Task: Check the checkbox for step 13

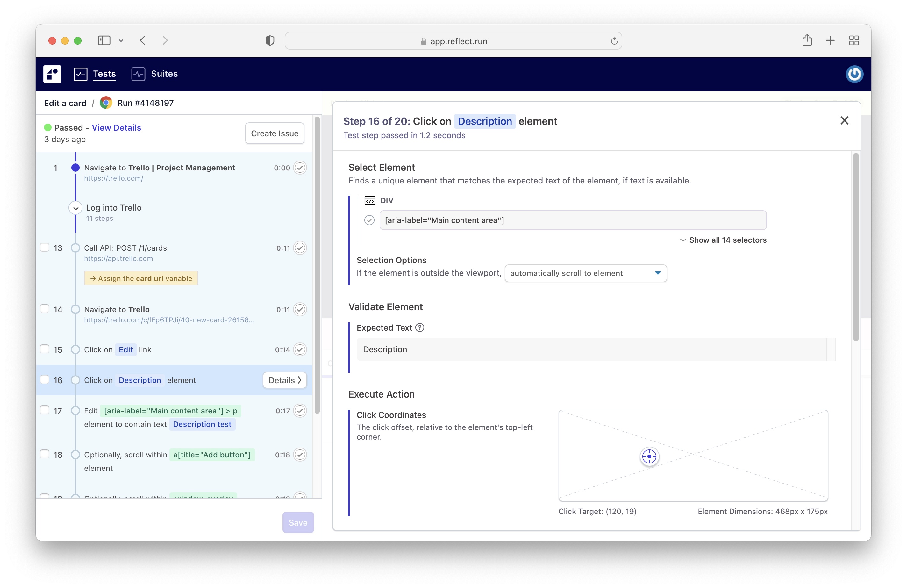Action: tap(45, 248)
